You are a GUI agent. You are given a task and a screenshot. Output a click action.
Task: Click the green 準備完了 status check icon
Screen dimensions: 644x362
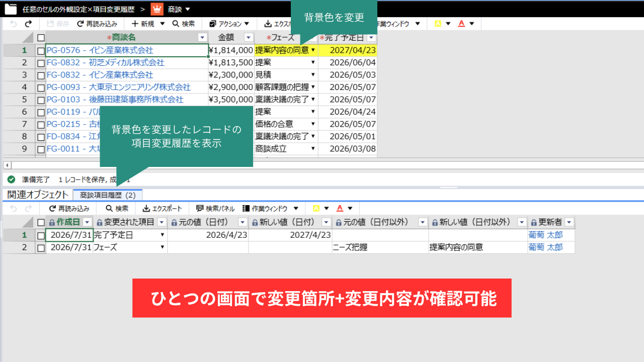[12, 179]
